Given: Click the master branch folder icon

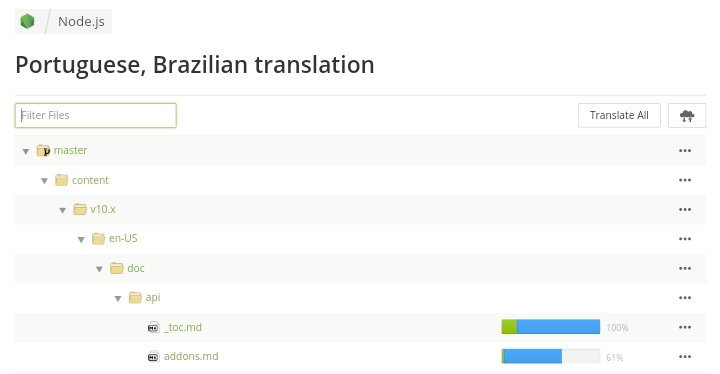Looking at the screenshot, I should (x=43, y=150).
